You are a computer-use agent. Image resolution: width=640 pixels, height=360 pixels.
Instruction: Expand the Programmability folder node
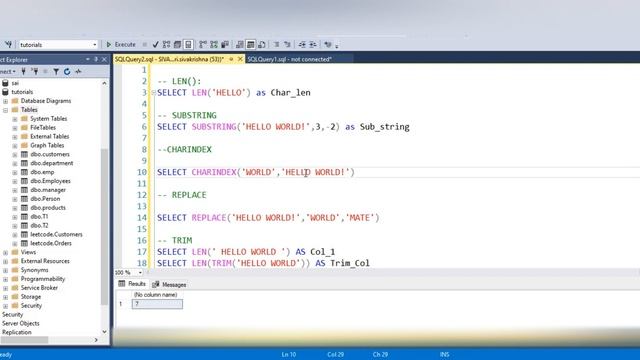pos(5,279)
